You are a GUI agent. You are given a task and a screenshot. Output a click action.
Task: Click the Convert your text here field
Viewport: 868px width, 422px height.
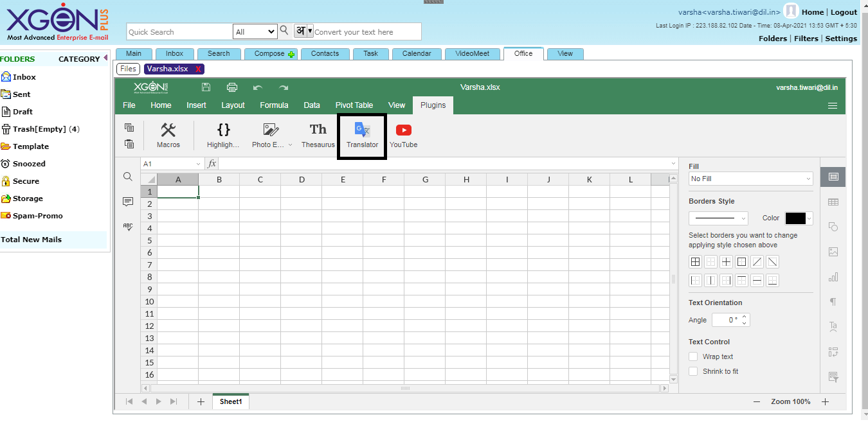(366, 31)
